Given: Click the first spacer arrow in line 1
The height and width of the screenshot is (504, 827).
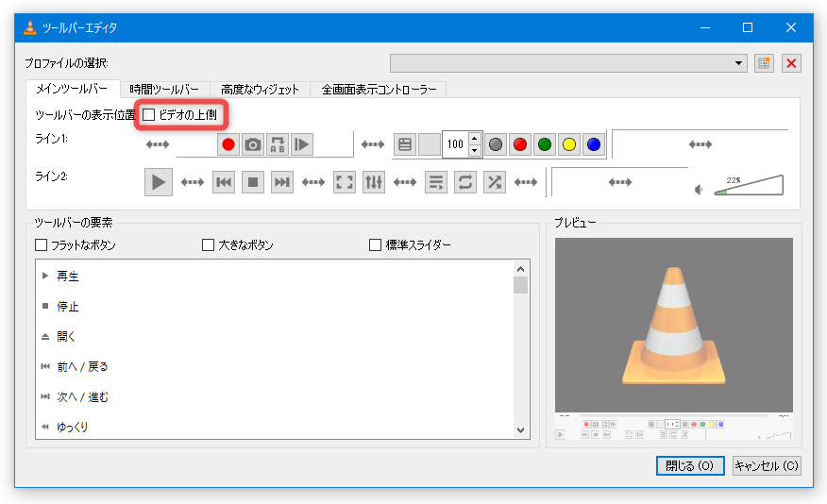Looking at the screenshot, I should 157,144.
